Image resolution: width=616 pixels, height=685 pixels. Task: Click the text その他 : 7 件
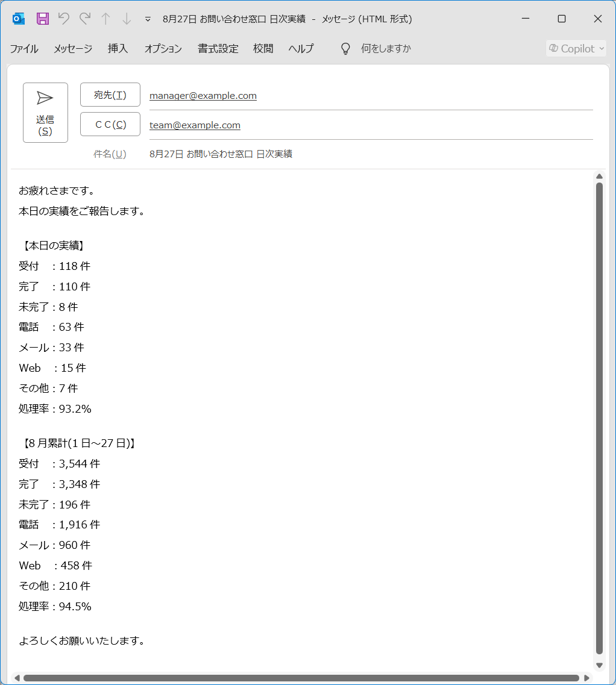pos(49,389)
